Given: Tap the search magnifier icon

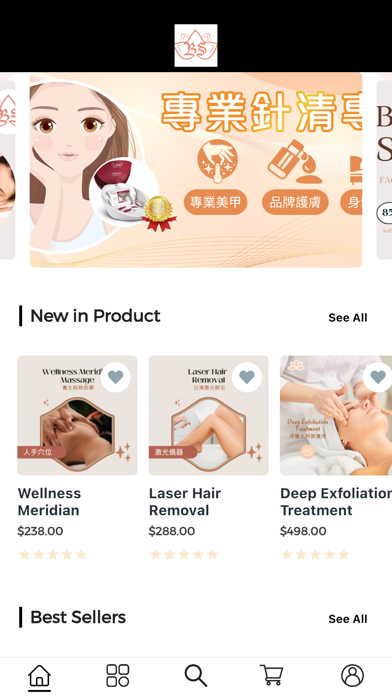Looking at the screenshot, I should (196, 676).
